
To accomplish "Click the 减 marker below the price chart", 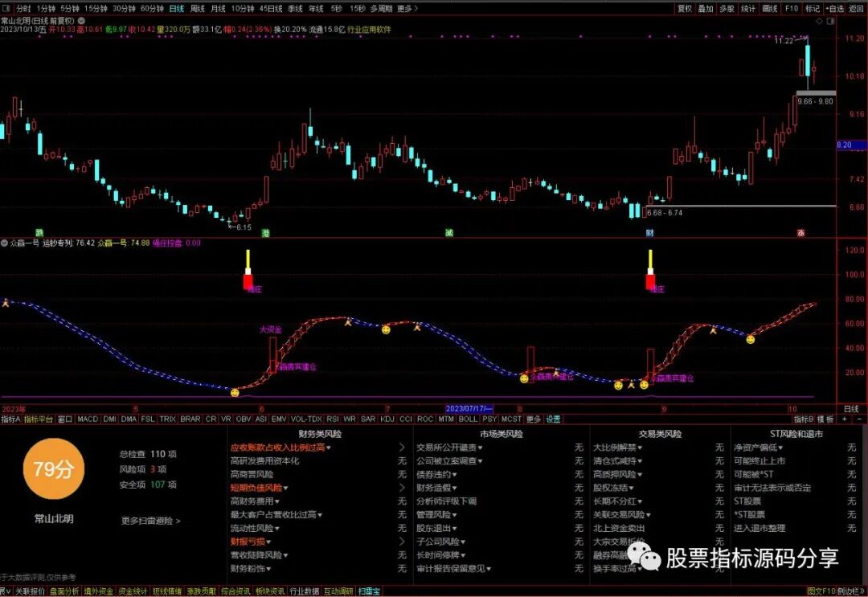I will (x=449, y=233).
